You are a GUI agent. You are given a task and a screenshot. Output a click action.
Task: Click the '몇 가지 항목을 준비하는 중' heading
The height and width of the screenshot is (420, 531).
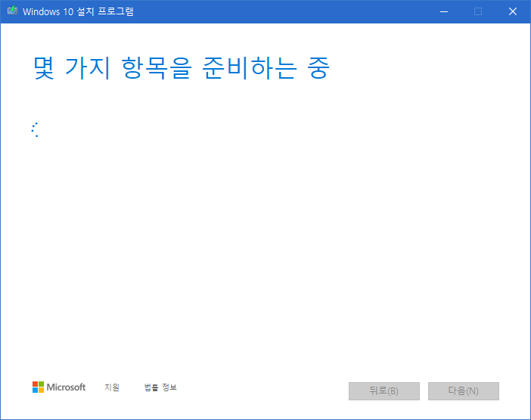click(182, 68)
